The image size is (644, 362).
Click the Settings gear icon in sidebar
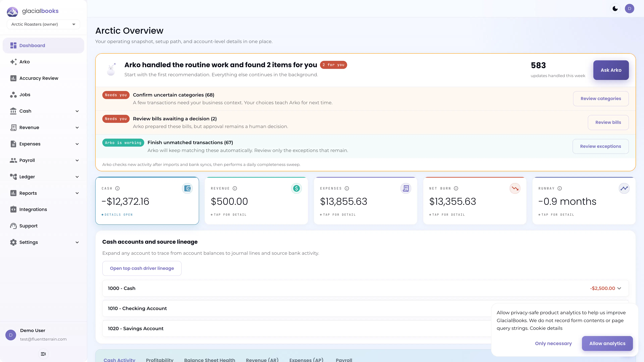(13, 242)
